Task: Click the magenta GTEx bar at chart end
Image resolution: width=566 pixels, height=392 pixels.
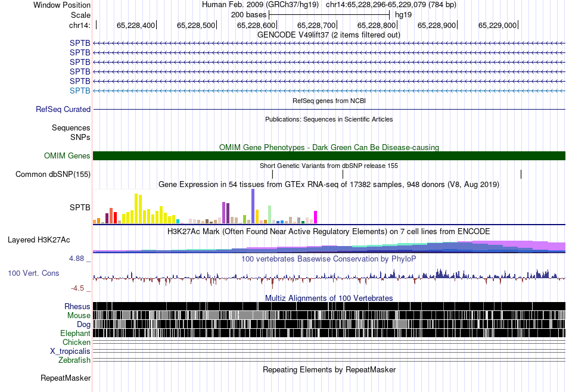Action: pos(316,217)
